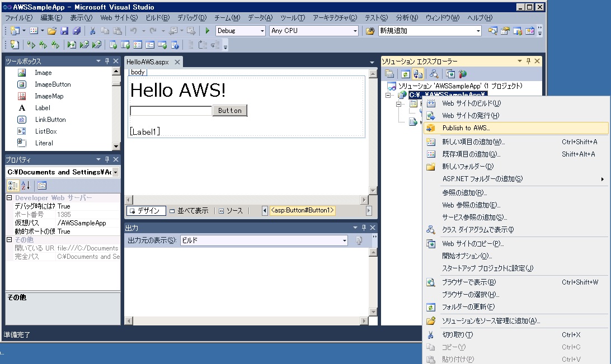Close the HelloAWS.aspx tab
Viewport: 611px width, 364px height.
pyautogui.click(x=177, y=62)
